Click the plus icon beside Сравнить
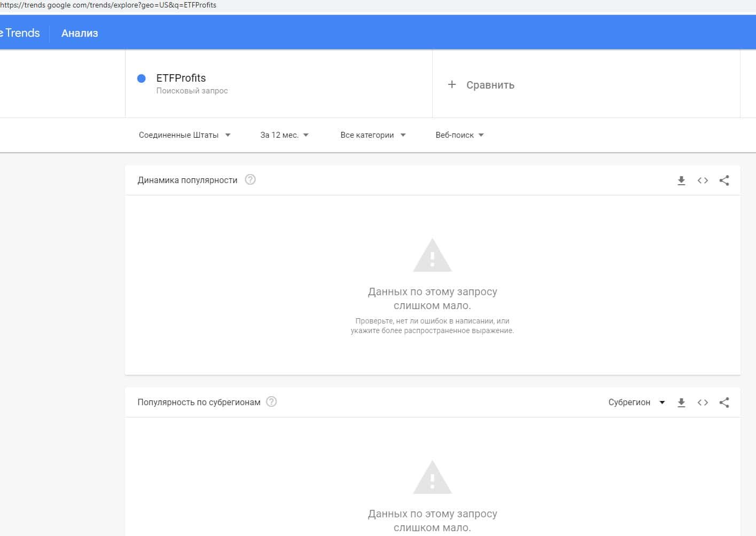The image size is (756, 536). point(452,84)
